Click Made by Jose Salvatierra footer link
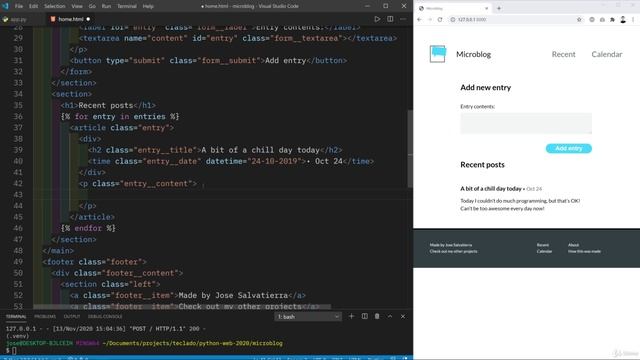Image resolution: width=640 pixels, height=360 pixels. 451,245
